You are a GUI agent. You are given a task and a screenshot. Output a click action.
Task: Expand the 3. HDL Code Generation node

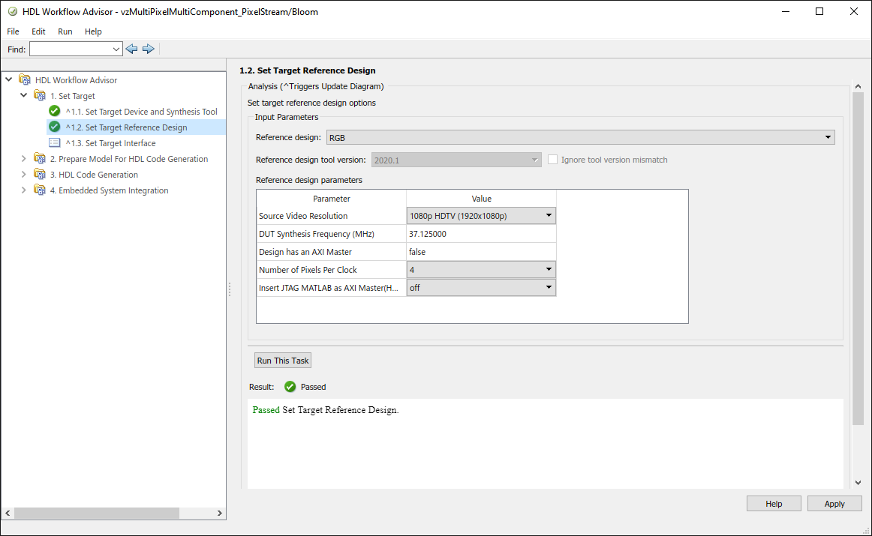[x=24, y=175]
